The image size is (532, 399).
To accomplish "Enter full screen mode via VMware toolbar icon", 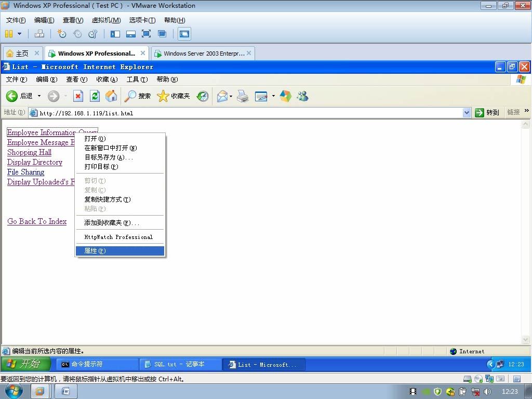I will pos(146,34).
